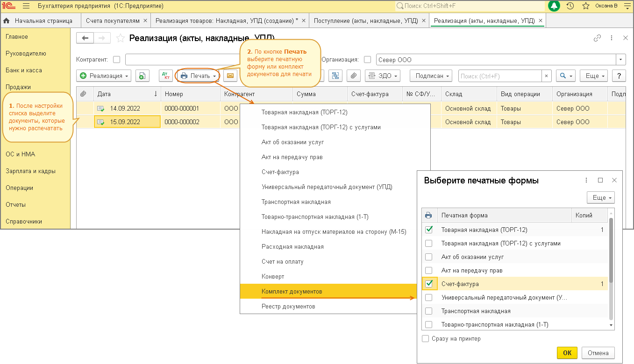634x364 pixels.
Task: Open the Печать dropdown button
Action: coord(198,76)
